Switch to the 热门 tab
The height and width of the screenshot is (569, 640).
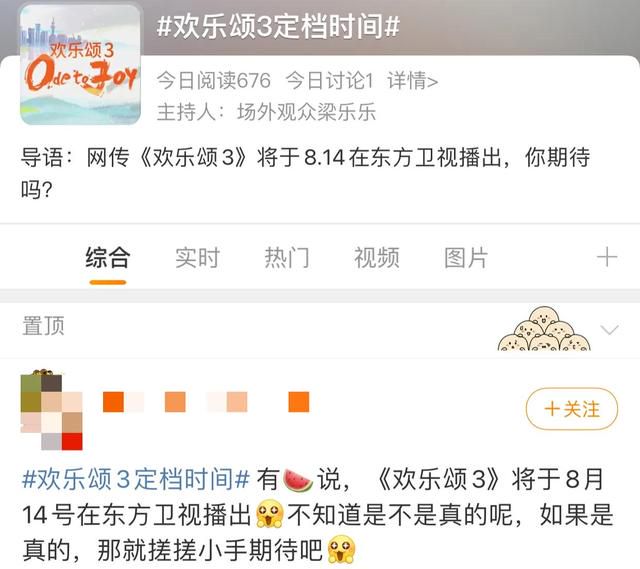coord(287,258)
